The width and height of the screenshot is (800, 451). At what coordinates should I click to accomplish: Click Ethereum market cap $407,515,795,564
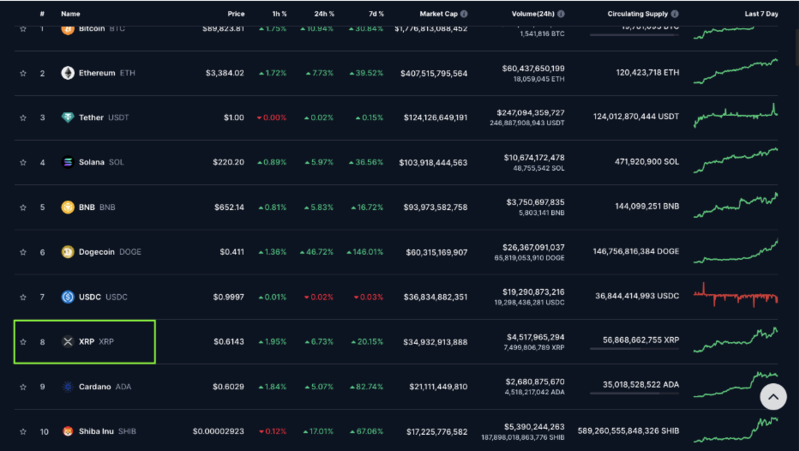(x=434, y=73)
